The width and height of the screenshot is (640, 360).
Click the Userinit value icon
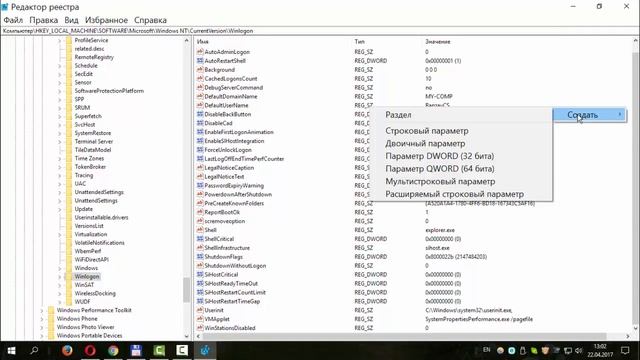click(200, 310)
